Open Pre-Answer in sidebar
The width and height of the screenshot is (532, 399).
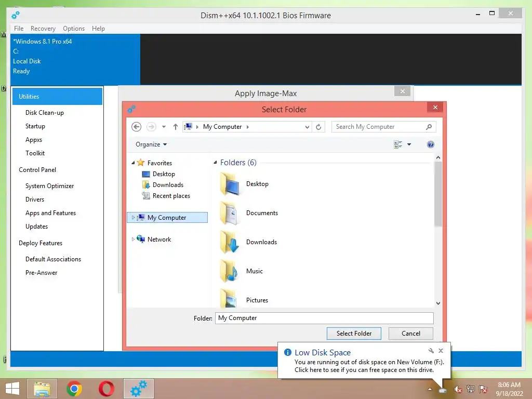42,273
